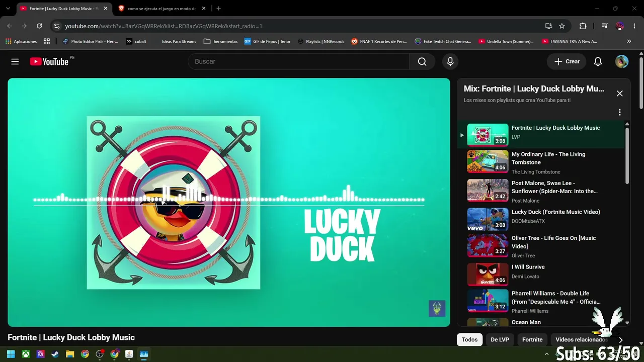Open OBS Studio from the taskbar

tap(100, 354)
